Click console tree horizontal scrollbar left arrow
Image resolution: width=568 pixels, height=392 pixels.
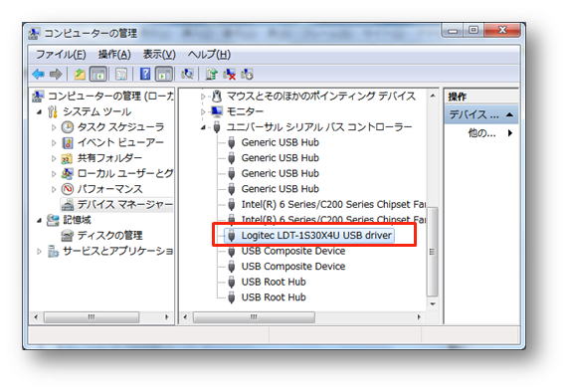coord(36,317)
